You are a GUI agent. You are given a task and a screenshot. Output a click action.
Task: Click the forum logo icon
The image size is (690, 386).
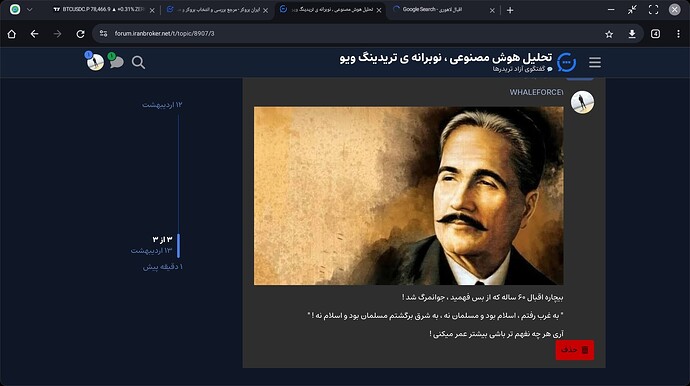click(566, 62)
